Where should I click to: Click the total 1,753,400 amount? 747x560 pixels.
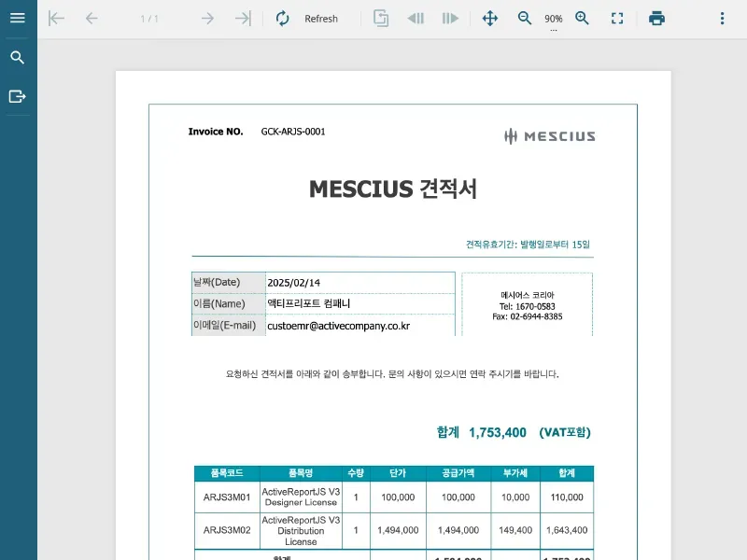pos(498,432)
